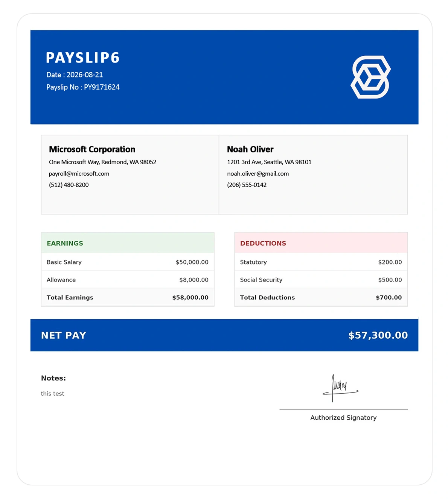Viewport: 448px width, 499px height.
Task: Click the Total Deductions label
Action: pyautogui.click(x=267, y=298)
